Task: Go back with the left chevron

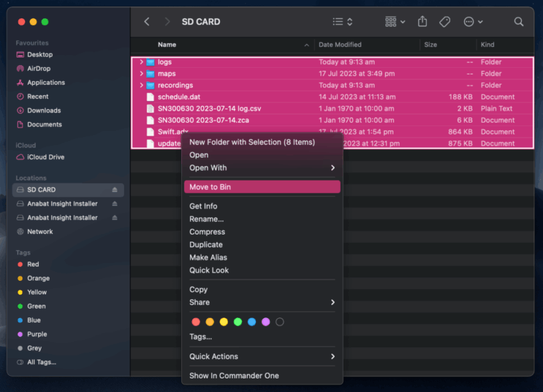Action: (x=147, y=22)
